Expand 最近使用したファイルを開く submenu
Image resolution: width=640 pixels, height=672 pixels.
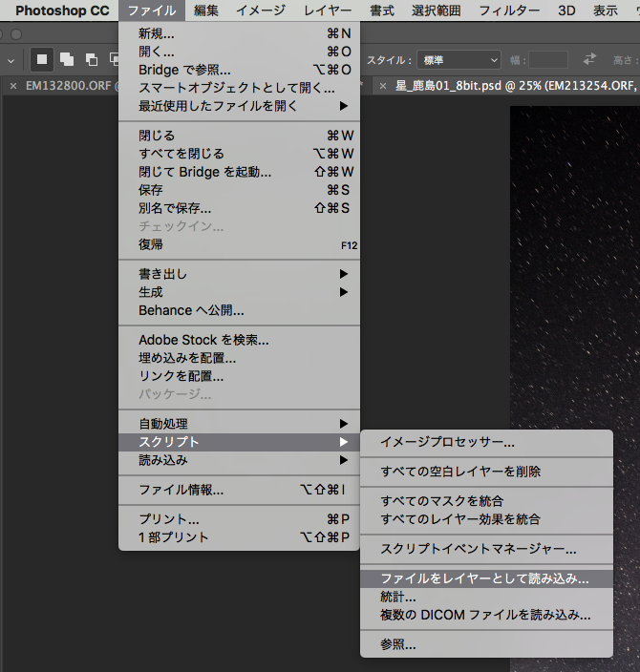[x=239, y=106]
